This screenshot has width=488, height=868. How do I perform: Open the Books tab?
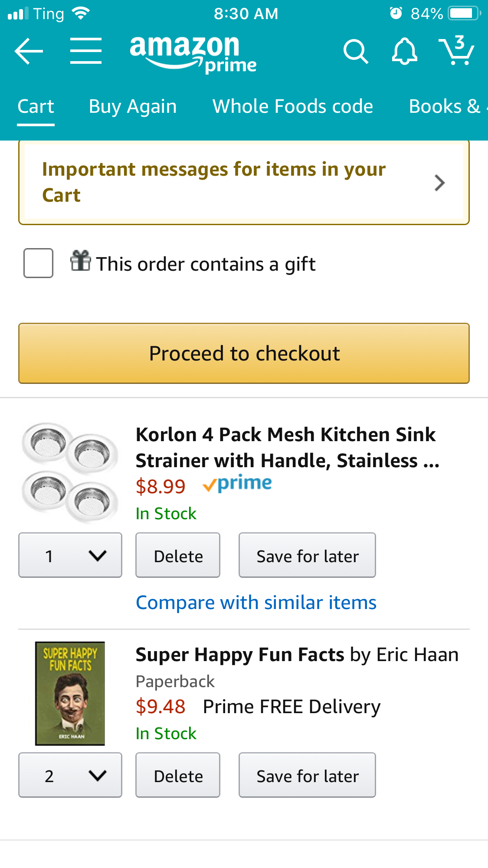coord(444,107)
